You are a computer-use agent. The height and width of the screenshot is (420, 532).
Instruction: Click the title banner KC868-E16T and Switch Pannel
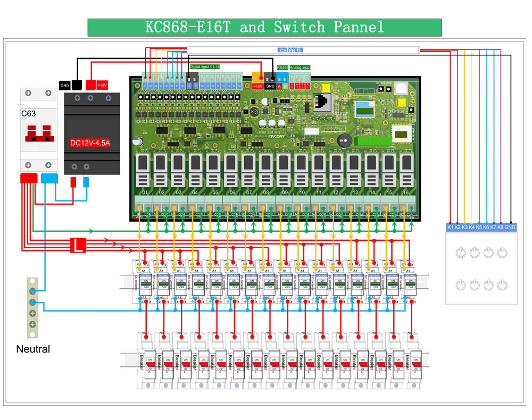point(264,28)
